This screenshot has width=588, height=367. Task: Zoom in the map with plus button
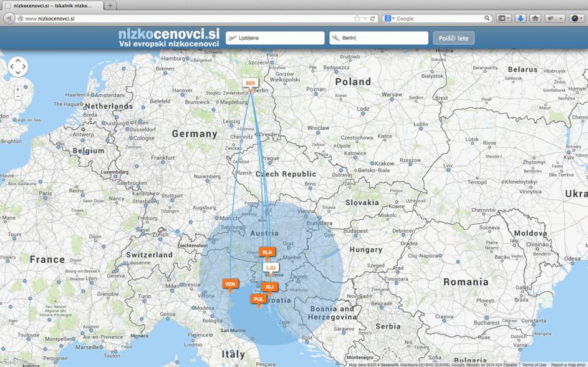(17, 89)
